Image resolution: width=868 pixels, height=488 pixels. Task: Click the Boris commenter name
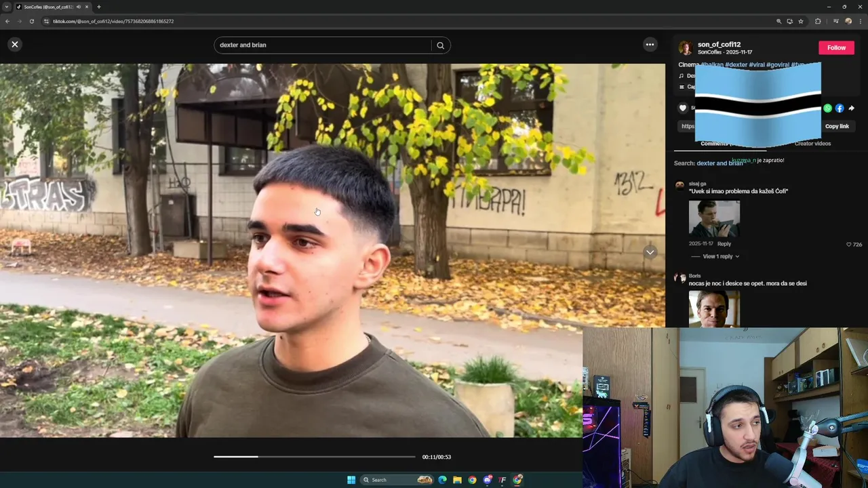(x=694, y=276)
